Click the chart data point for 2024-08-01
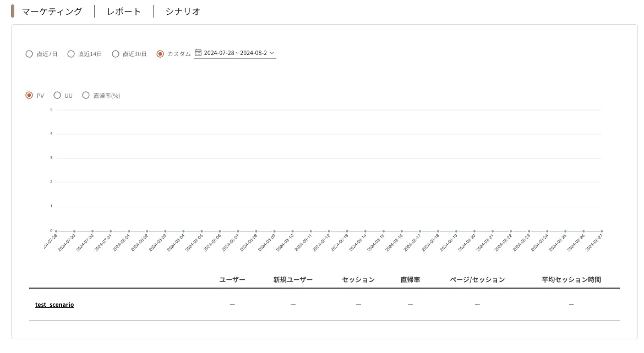Image resolution: width=644 pixels, height=353 pixels. [129, 231]
